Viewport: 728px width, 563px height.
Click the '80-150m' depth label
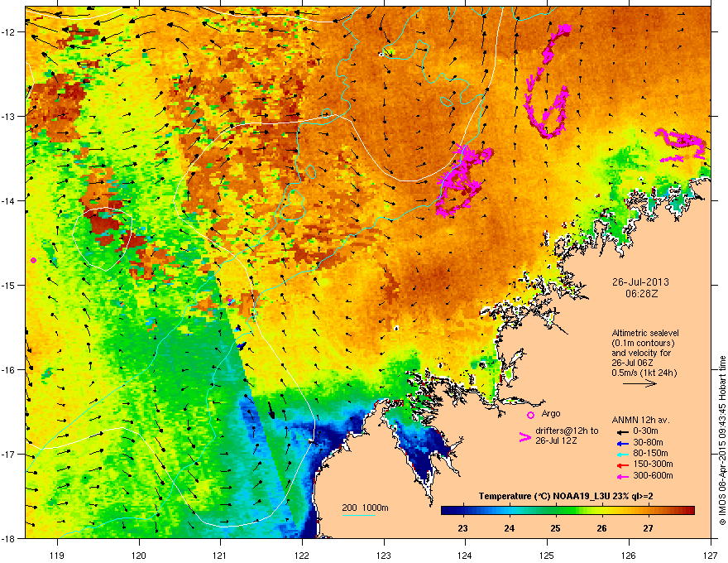650,454
